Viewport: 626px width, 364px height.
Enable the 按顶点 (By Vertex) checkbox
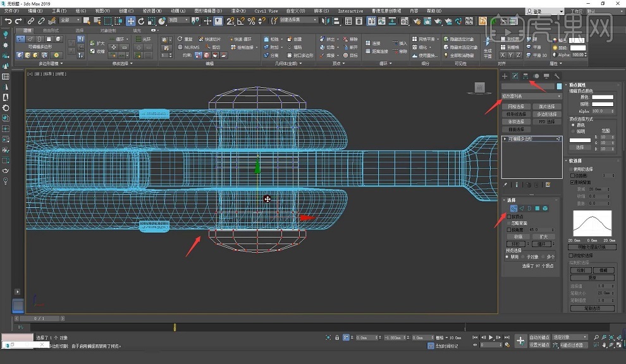(x=509, y=217)
